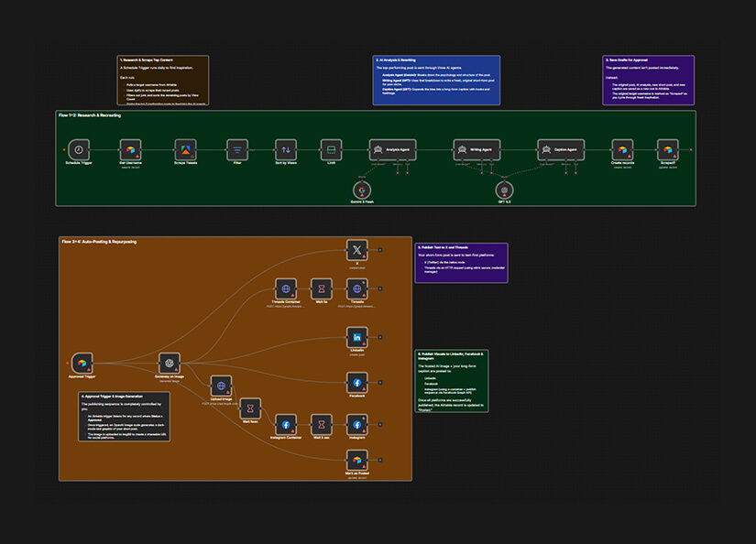Viewport: 756px width, 544px height.
Task: Select the Generate an image node
Action: (170, 363)
